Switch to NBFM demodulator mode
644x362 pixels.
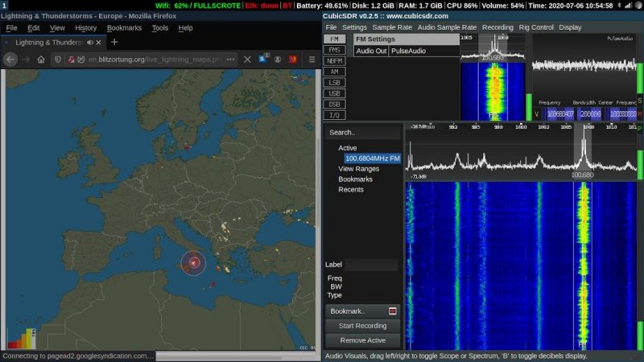(333, 60)
